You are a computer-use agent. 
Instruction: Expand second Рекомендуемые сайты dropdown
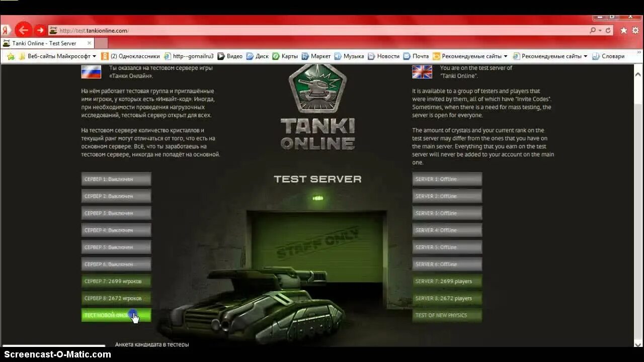pyautogui.click(x=585, y=56)
